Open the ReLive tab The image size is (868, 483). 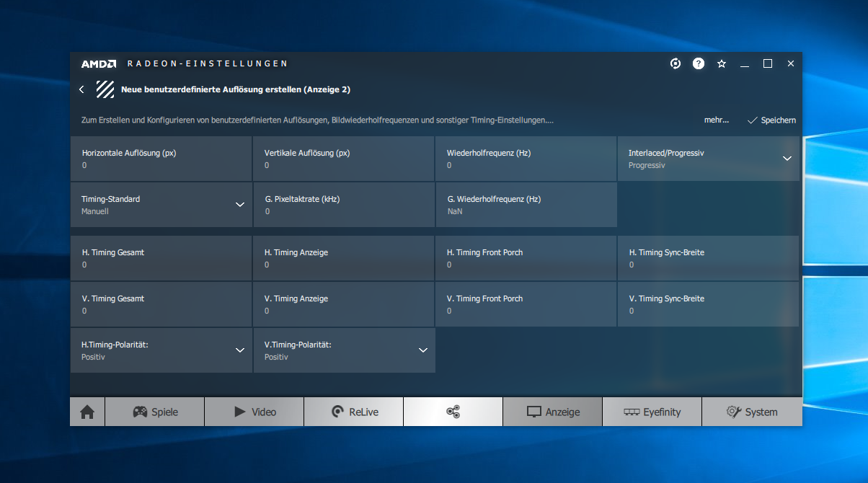pos(354,412)
